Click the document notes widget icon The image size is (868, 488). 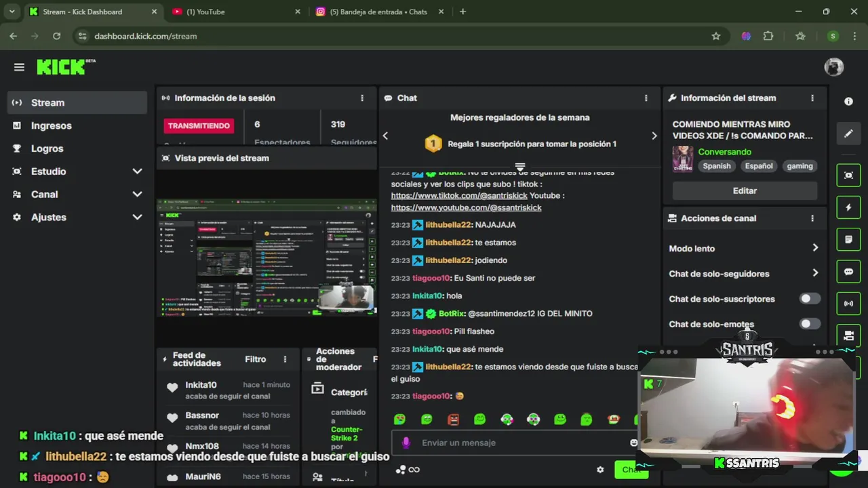click(x=848, y=239)
